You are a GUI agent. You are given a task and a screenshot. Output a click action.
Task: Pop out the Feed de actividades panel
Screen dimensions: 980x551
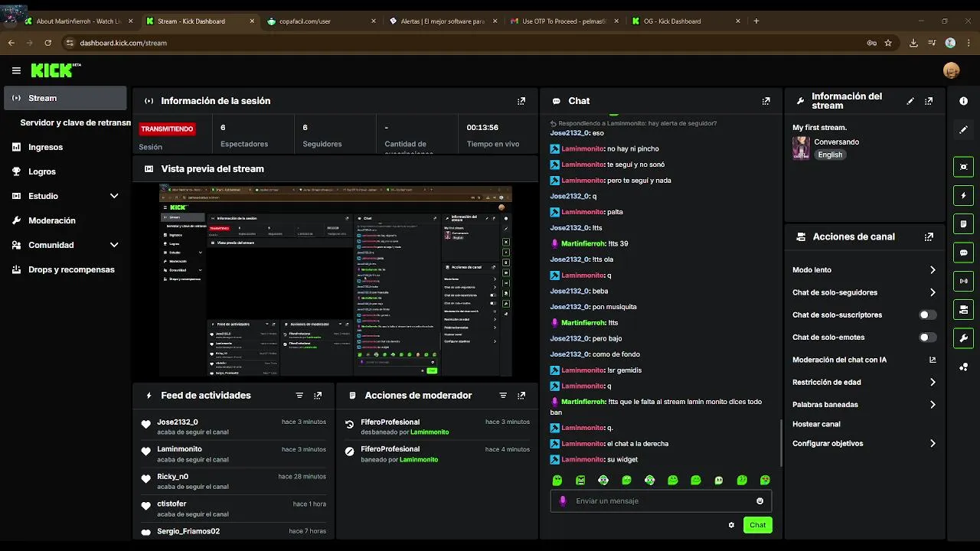point(318,396)
